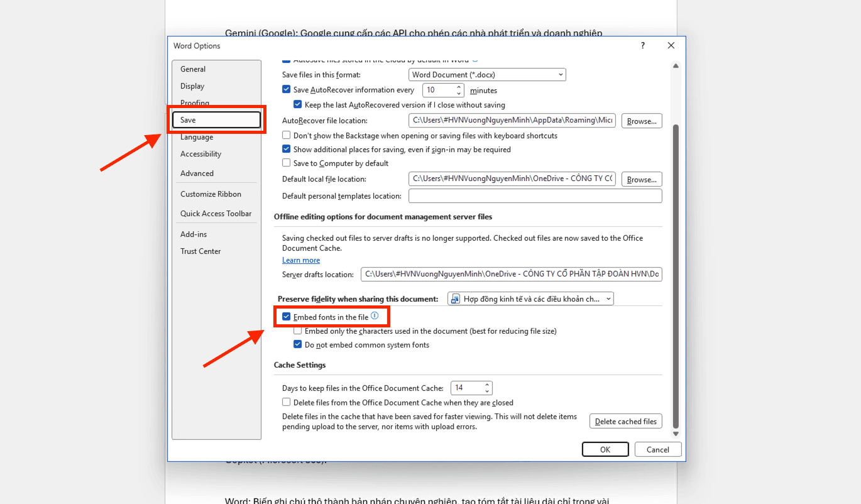The height and width of the screenshot is (504, 861).
Task: Close the Word Options dialog
Action: click(x=671, y=46)
